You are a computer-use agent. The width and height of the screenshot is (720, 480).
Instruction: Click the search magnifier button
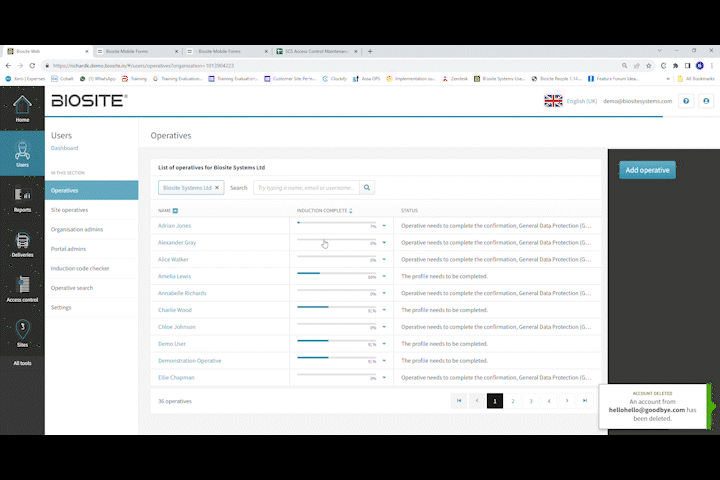click(x=367, y=187)
